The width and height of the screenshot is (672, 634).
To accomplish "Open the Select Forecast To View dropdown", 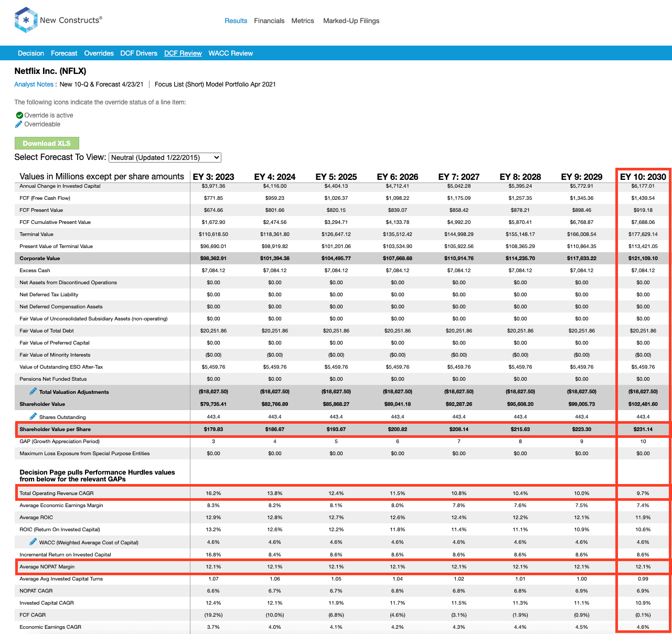I will [165, 157].
